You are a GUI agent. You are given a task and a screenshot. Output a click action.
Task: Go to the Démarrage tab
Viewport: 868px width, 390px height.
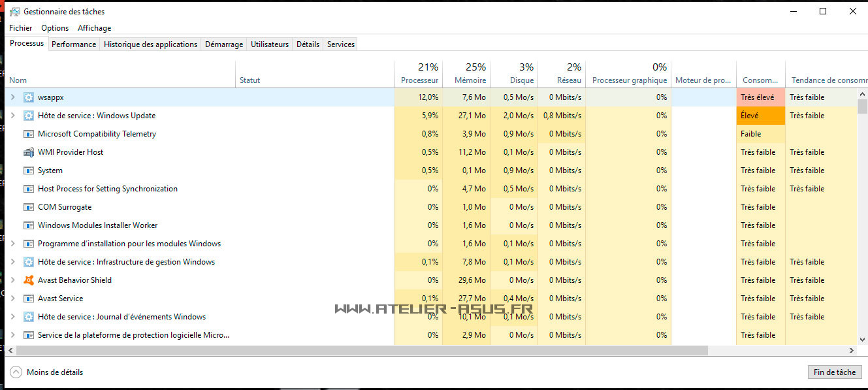(x=224, y=44)
